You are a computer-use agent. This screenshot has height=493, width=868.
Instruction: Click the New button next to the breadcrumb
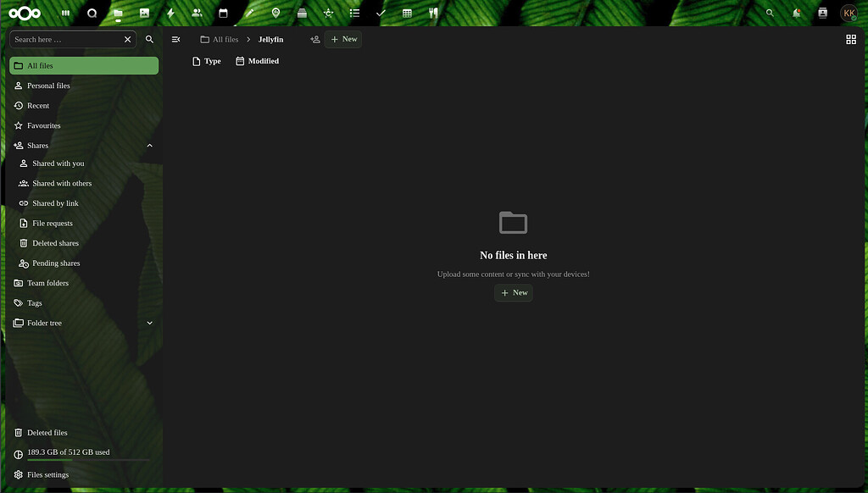click(343, 39)
